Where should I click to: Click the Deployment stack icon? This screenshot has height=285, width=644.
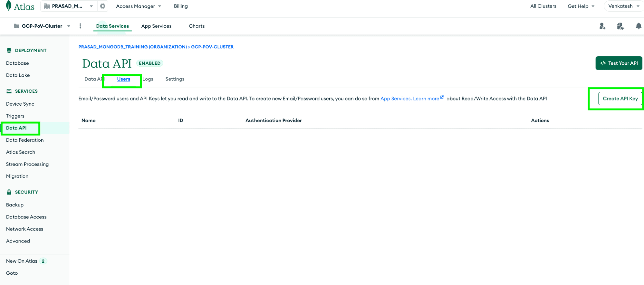pos(9,50)
